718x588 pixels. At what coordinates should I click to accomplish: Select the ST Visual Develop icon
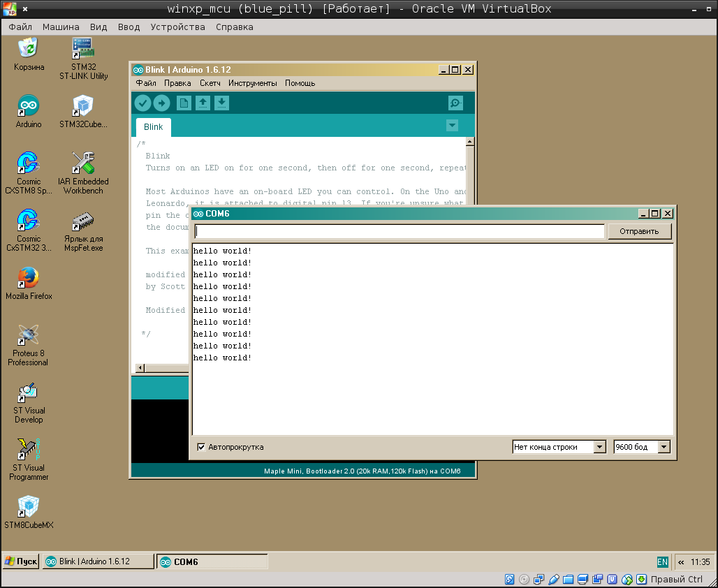[x=29, y=402]
